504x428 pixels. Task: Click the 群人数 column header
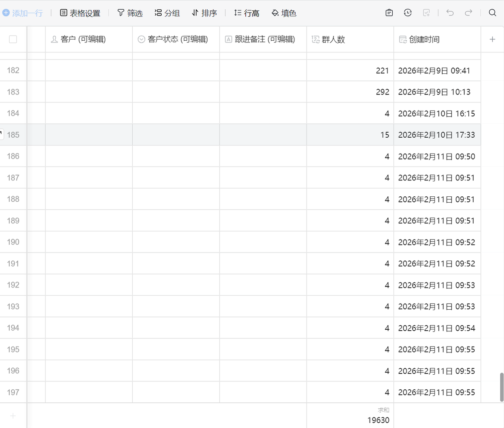point(350,39)
